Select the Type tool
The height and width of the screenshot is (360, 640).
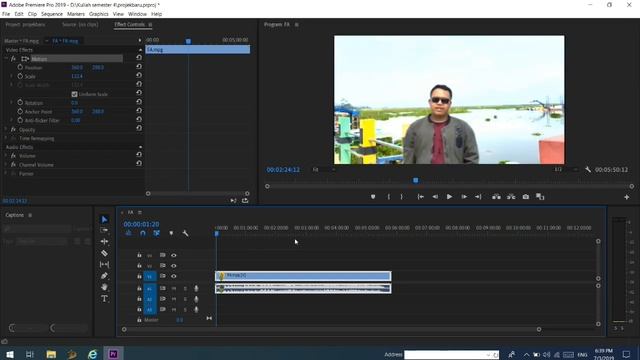[x=104, y=299]
